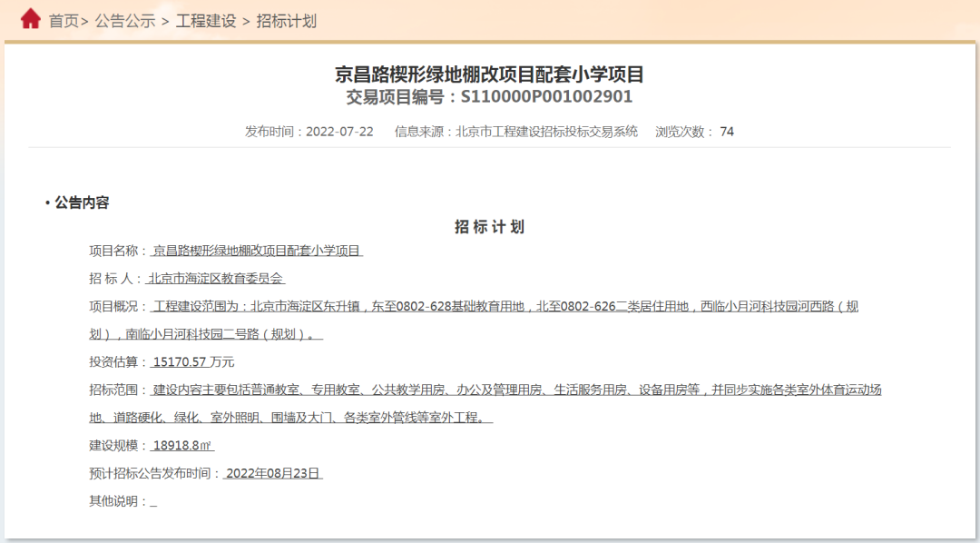980x543 pixels.
Task: Click the construction scale 18918.8㎡
Action: (x=182, y=446)
